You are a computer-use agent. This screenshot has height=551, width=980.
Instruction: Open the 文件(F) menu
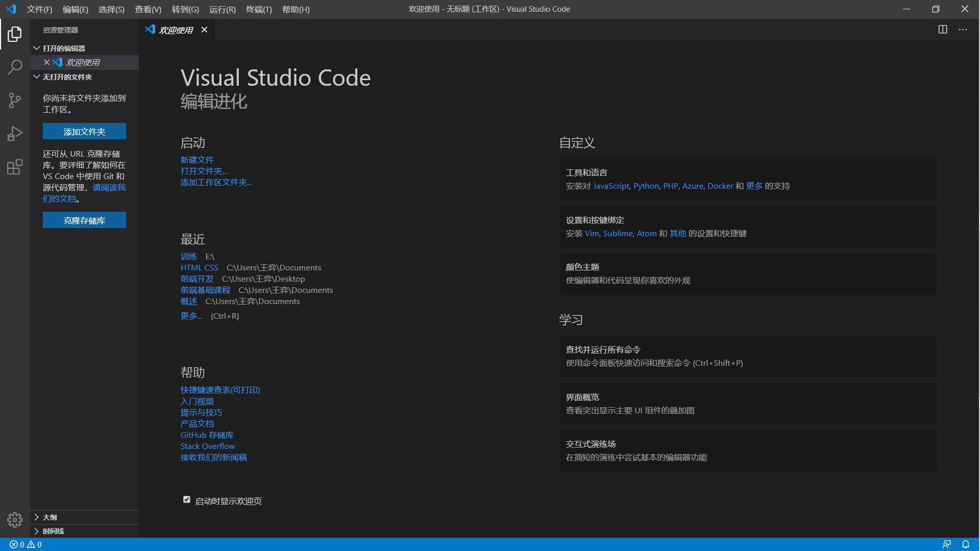(x=39, y=9)
